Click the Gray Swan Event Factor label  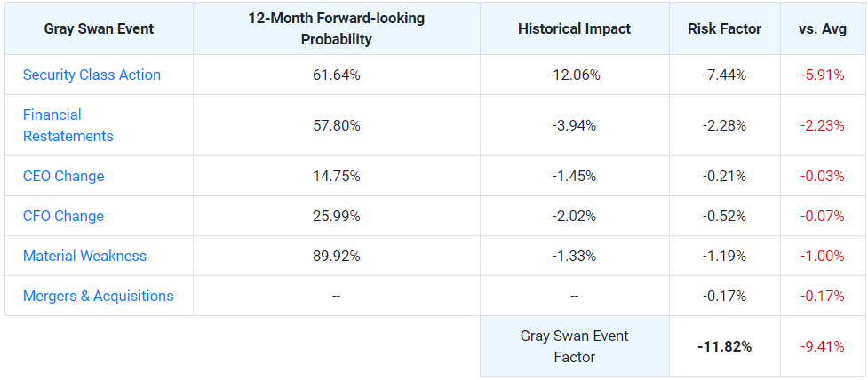[575, 346]
